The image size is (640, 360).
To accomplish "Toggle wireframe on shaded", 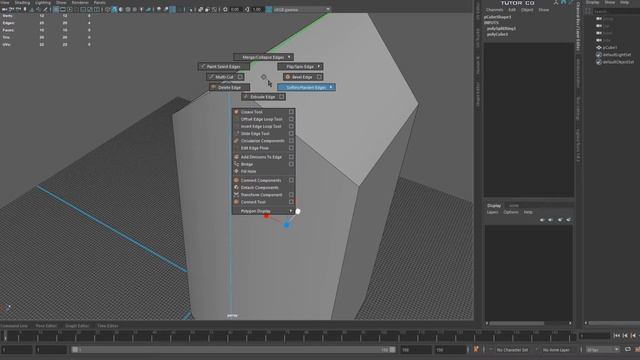I will (x=128, y=9).
